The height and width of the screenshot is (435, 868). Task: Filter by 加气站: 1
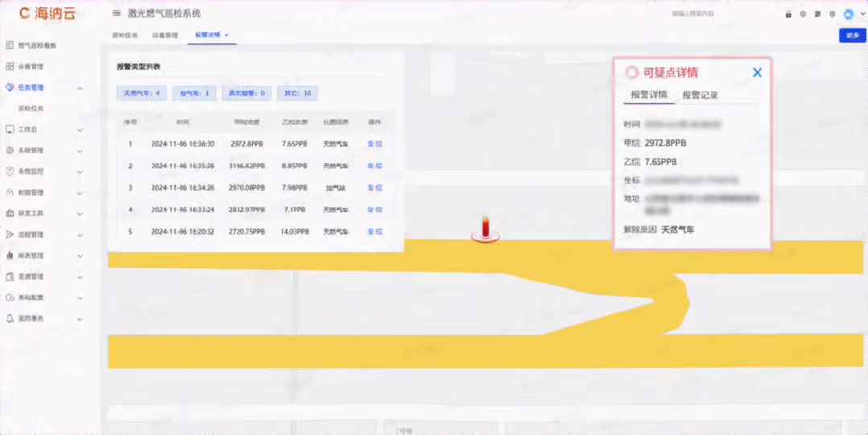194,93
